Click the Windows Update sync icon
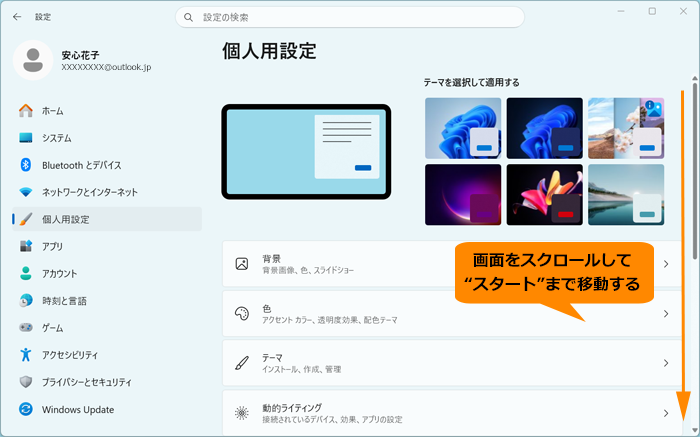This screenshot has width=700, height=437. pyautogui.click(x=26, y=409)
